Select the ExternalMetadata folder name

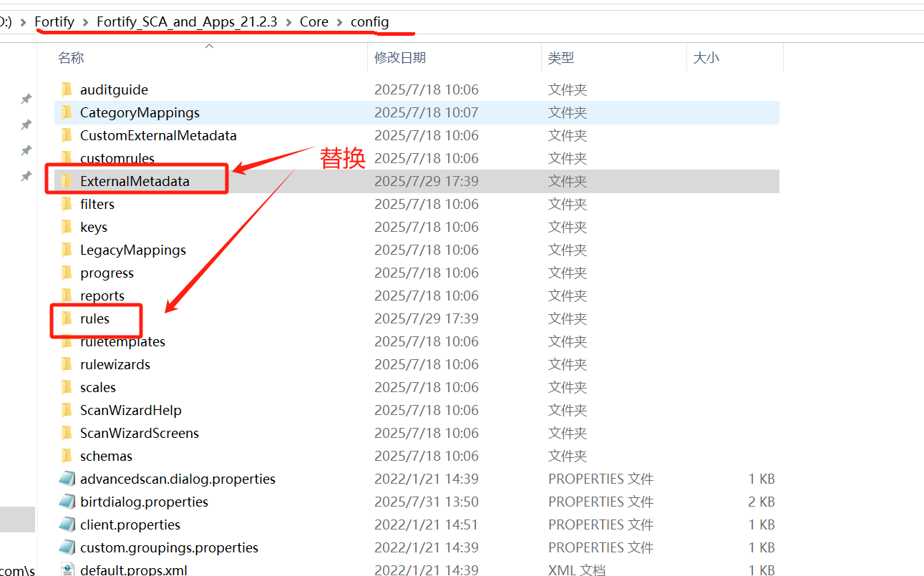(x=135, y=181)
